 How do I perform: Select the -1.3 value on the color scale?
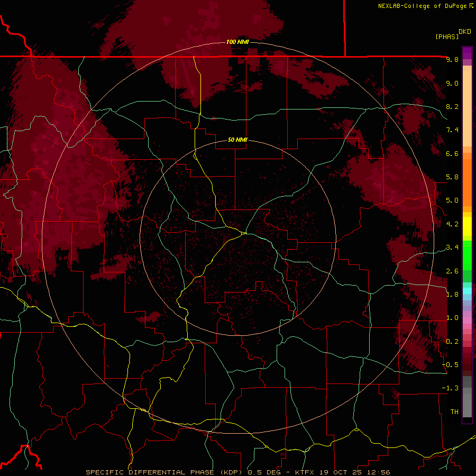[x=450, y=388]
